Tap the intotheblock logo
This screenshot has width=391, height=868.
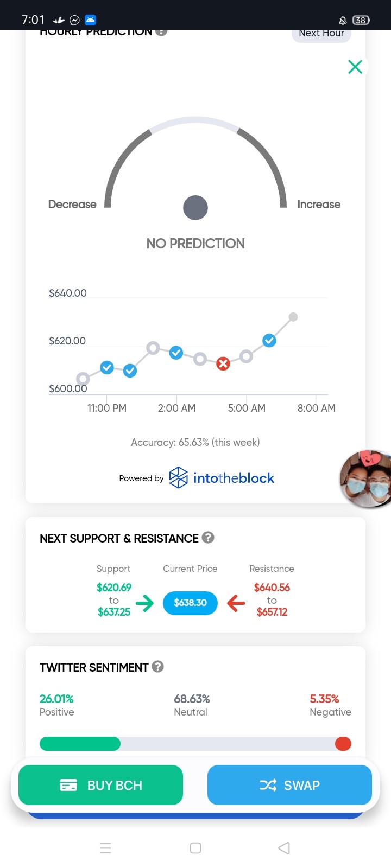click(x=222, y=478)
